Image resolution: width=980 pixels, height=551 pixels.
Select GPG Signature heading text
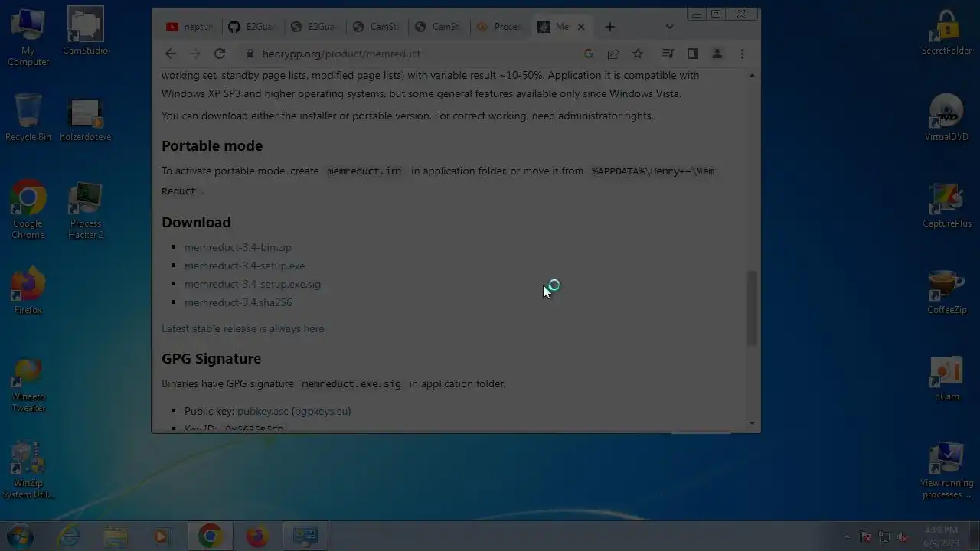pyautogui.click(x=211, y=358)
